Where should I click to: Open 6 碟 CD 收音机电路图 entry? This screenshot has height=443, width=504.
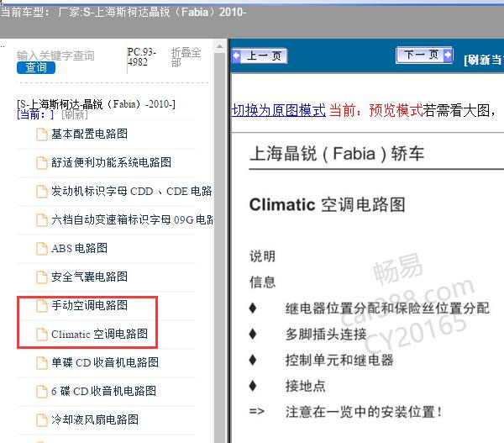pos(103,391)
